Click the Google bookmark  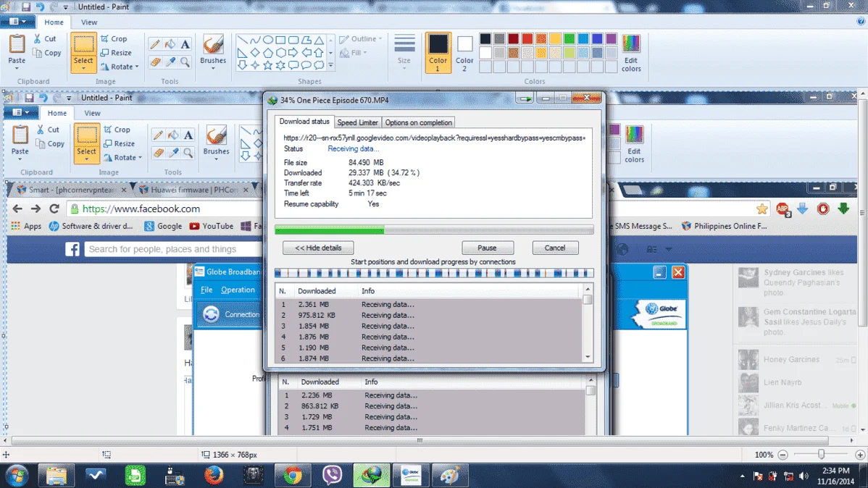[x=163, y=226]
